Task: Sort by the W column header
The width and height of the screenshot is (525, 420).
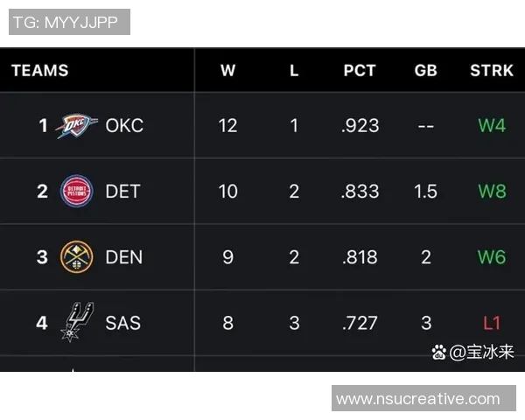Action: coord(227,71)
